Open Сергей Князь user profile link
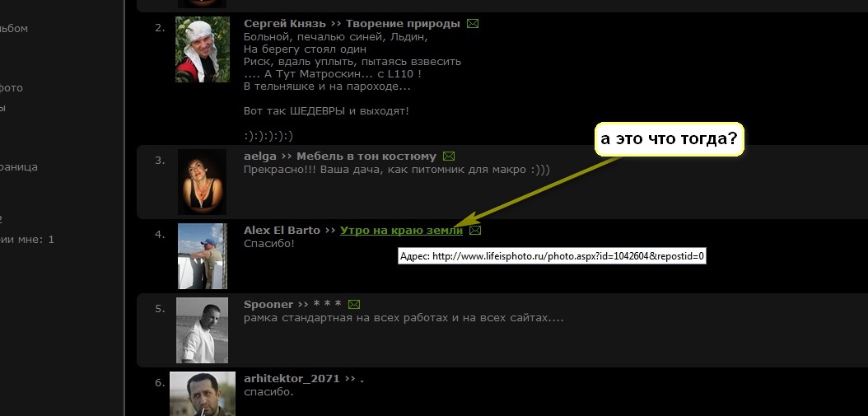Viewport: 868px width, 416px height. click(284, 24)
